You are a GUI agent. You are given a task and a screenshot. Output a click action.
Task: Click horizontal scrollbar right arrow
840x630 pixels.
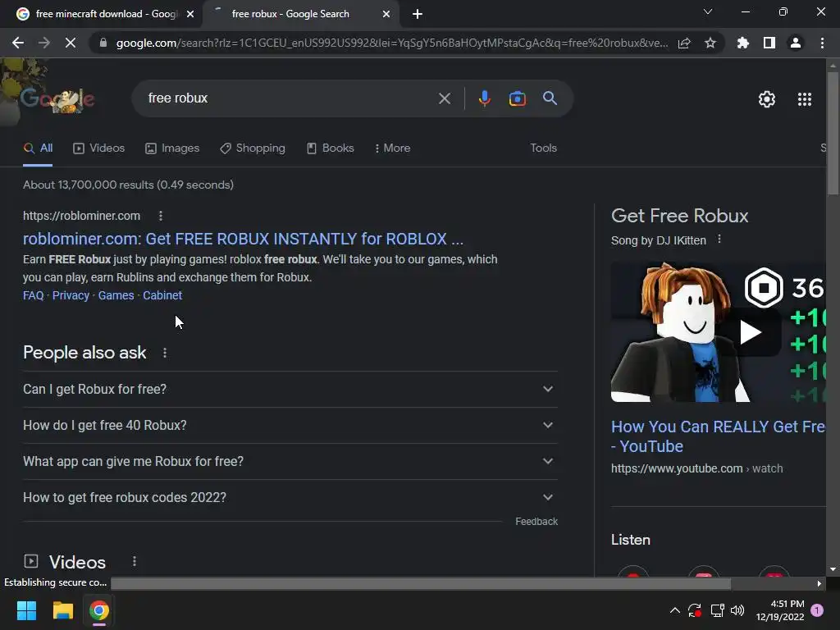819,584
